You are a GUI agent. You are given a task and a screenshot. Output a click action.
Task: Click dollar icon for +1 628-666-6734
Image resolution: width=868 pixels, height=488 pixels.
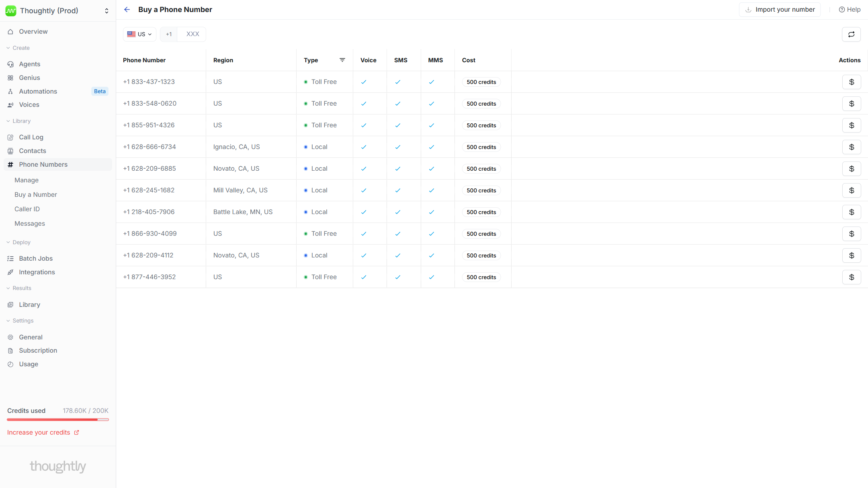[851, 147]
